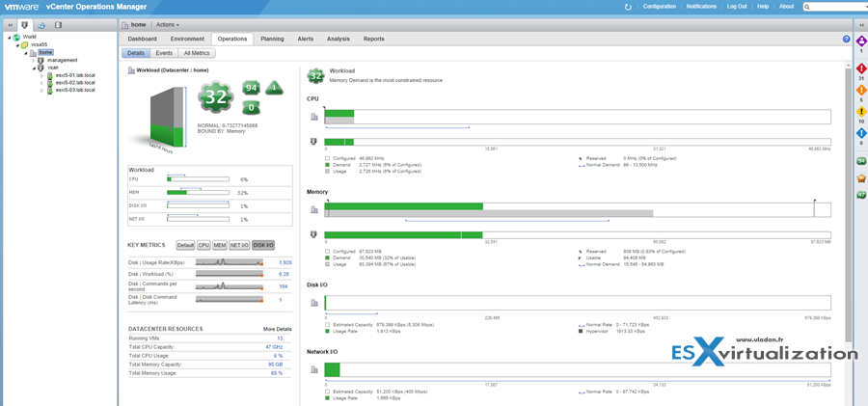Image resolution: width=868 pixels, height=406 pixels.
Task: Click the Workload CPU progress bar
Action: [x=198, y=179]
